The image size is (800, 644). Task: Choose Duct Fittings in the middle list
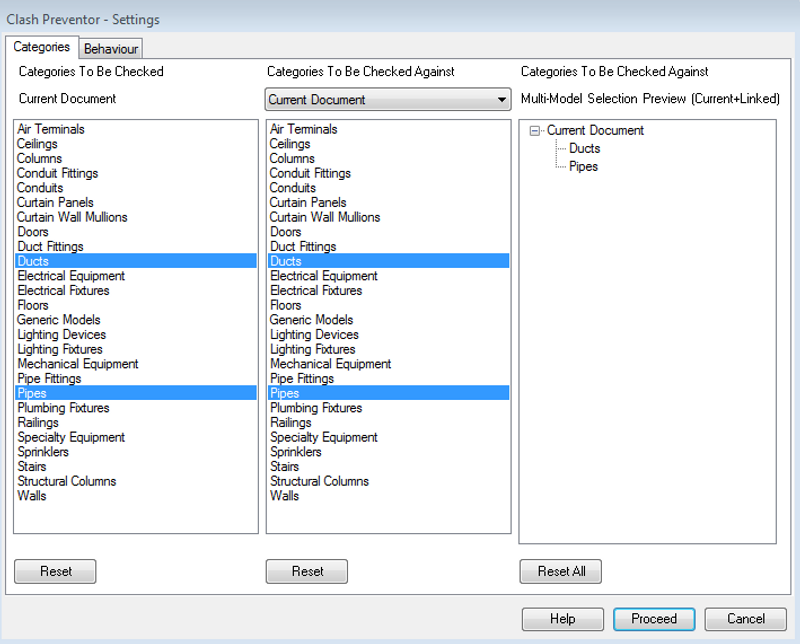pyautogui.click(x=388, y=246)
